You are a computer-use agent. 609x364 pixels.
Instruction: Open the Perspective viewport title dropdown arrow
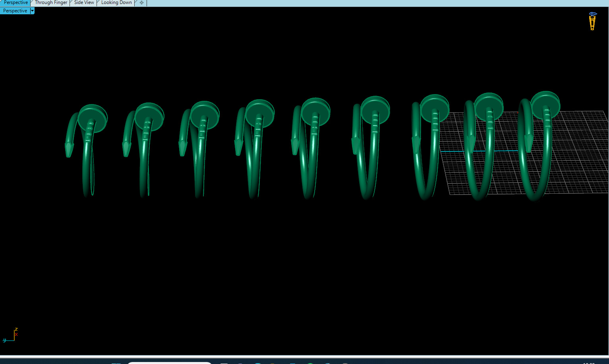[33, 11]
